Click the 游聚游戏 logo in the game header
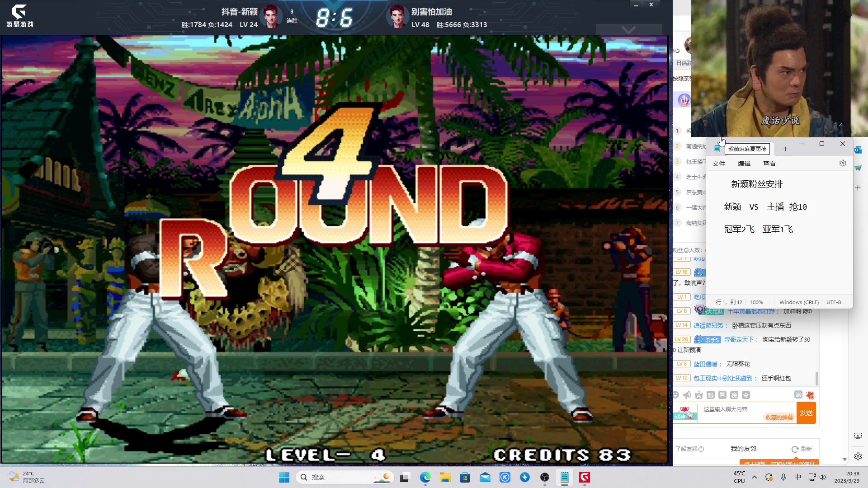Image resolution: width=868 pixels, height=488 pixels. pos(19,16)
